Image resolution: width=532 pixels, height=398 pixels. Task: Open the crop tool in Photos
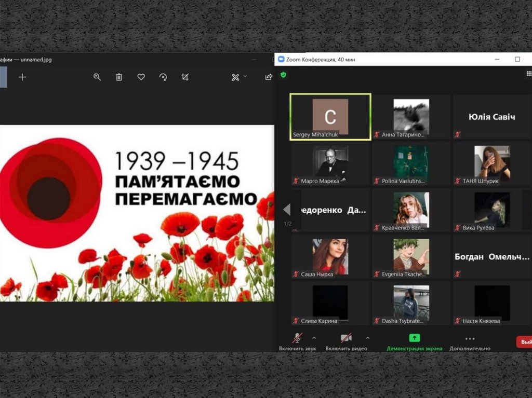(185, 77)
